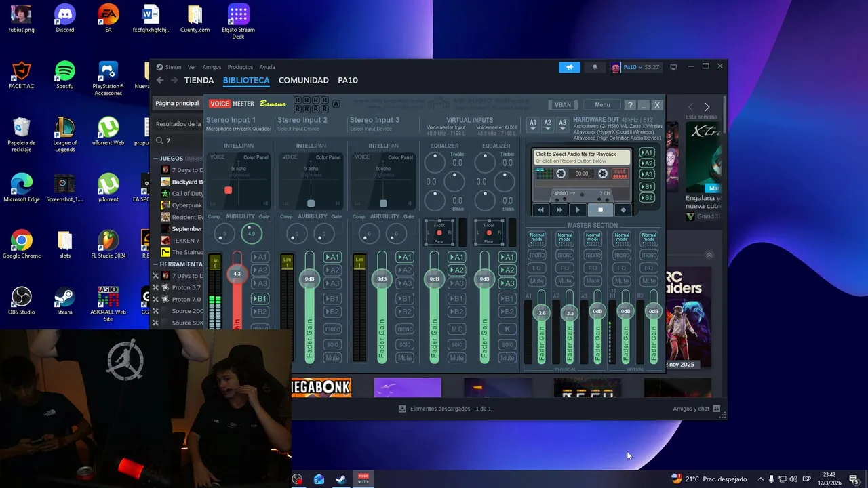Open Steam's Ayuda menu
The width and height of the screenshot is (868, 488).
(x=267, y=67)
